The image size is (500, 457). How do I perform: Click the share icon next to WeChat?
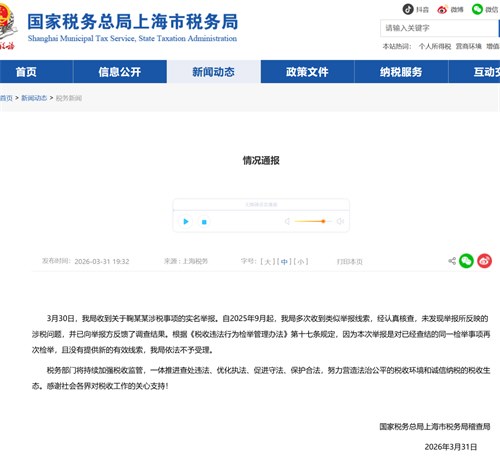click(452, 261)
